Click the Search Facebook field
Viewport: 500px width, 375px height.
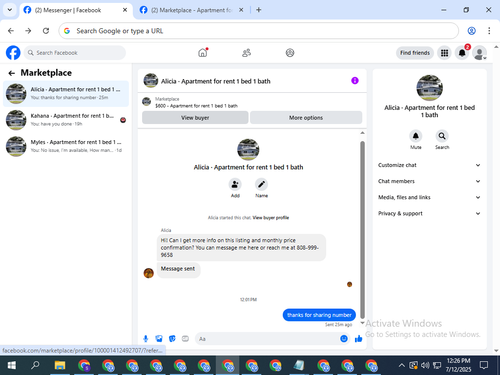click(75, 53)
